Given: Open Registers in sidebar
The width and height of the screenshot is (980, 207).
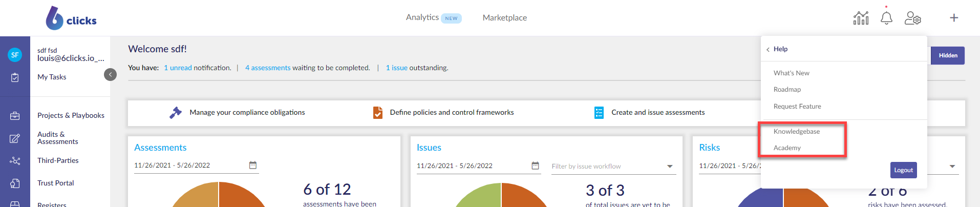Looking at the screenshot, I should coord(52,204).
